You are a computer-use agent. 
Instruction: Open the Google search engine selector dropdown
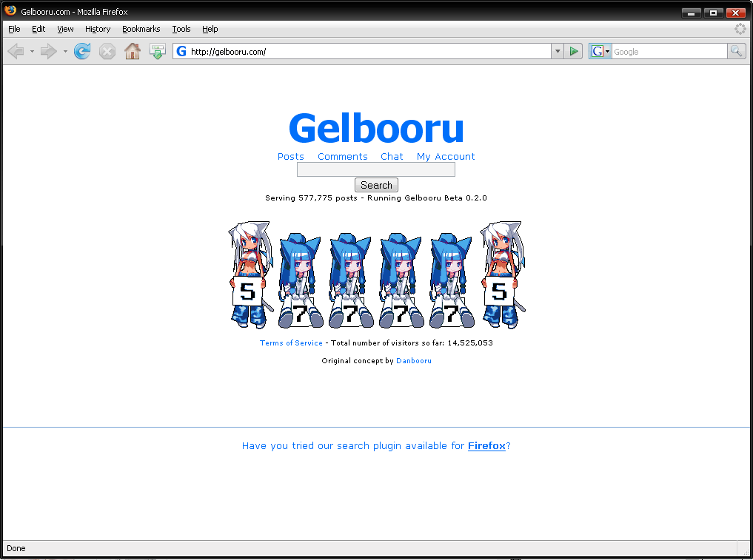pos(600,51)
